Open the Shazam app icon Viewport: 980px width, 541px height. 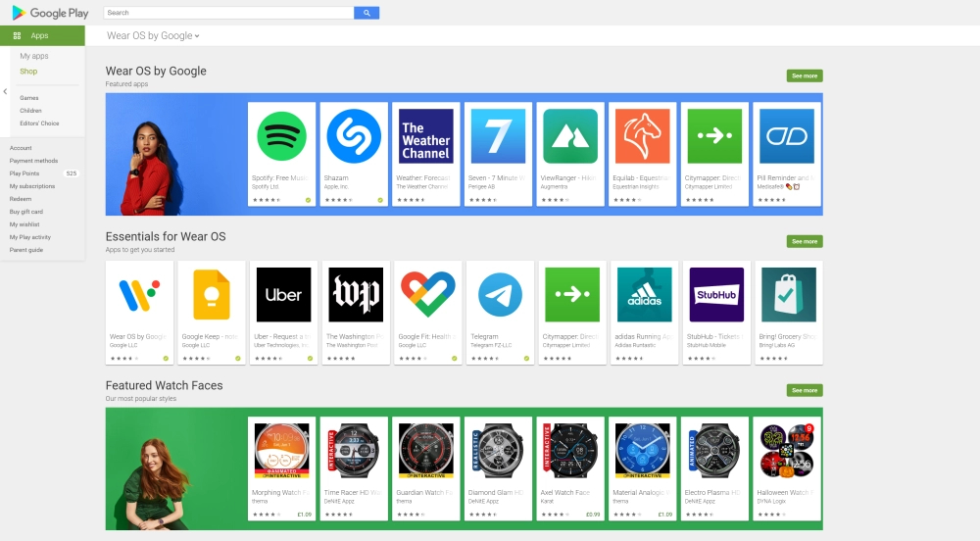tap(354, 136)
